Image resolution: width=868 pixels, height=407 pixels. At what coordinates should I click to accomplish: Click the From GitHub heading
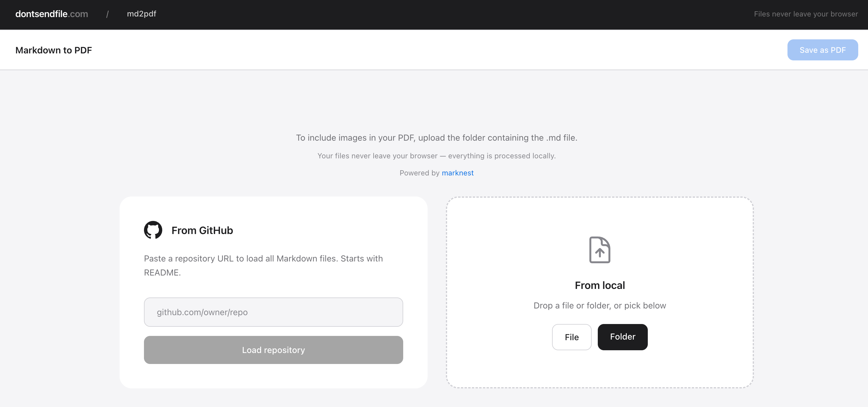[x=202, y=230]
